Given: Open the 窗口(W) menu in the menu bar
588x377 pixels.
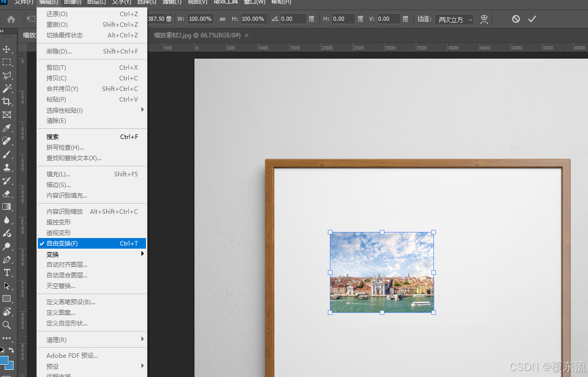Looking at the screenshot, I should [x=254, y=2].
